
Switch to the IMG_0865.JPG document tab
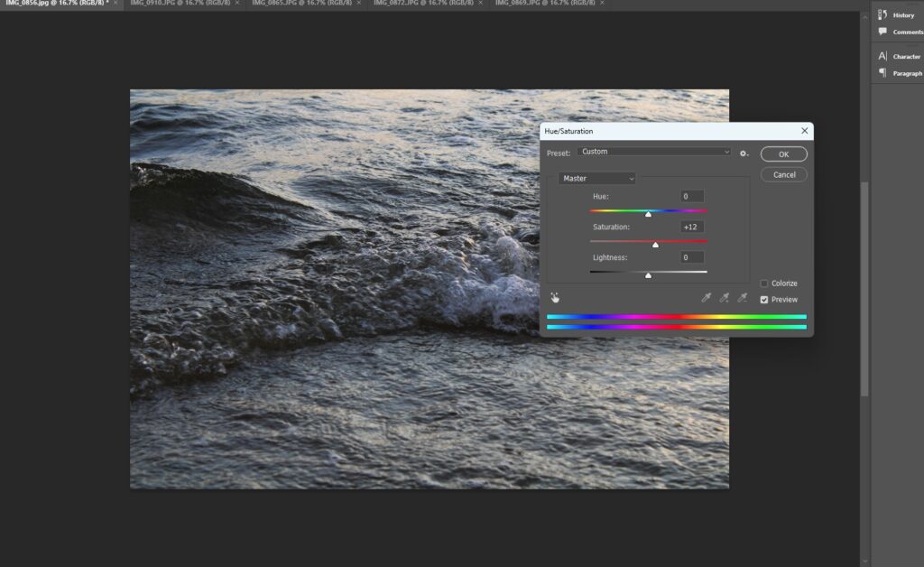[301, 3]
